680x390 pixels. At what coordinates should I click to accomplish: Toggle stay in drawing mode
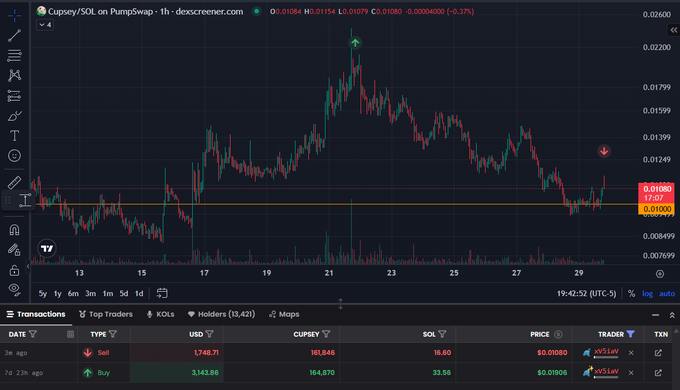point(14,250)
